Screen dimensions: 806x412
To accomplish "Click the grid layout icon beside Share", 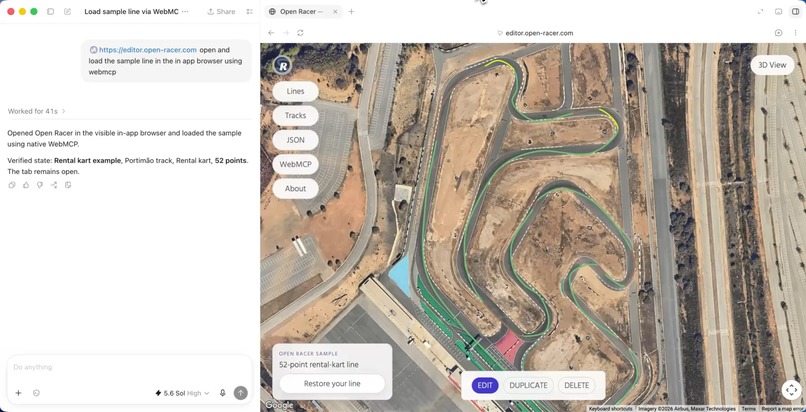I will click(250, 11).
